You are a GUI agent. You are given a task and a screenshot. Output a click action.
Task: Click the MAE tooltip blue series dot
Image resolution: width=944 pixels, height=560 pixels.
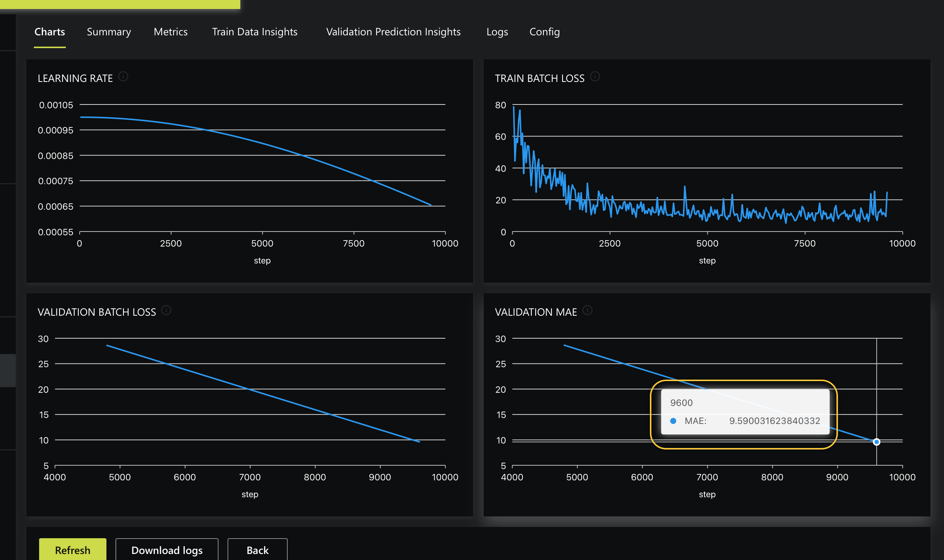click(673, 421)
